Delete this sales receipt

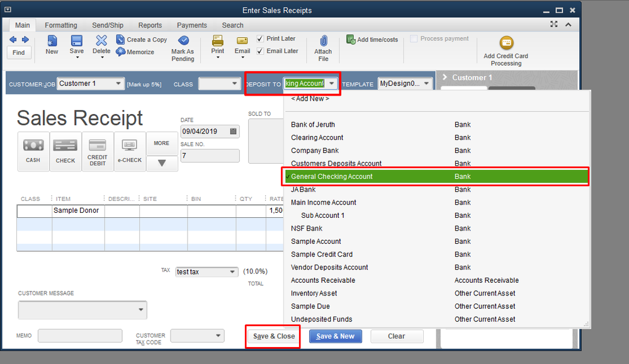101,45
